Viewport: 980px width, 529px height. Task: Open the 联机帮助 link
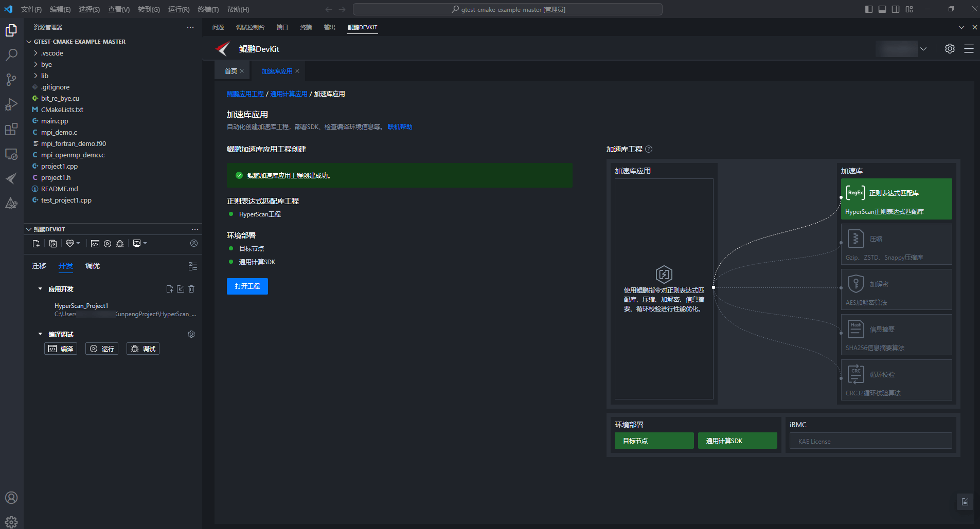(400, 127)
